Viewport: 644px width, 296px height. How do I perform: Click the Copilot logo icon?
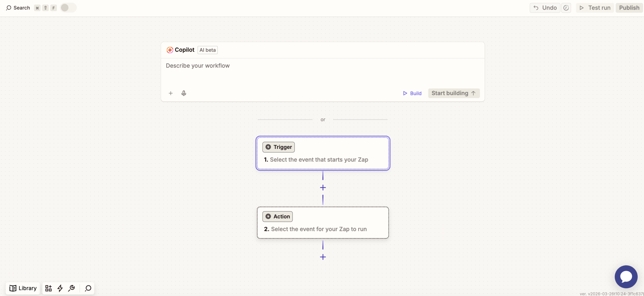coord(170,50)
